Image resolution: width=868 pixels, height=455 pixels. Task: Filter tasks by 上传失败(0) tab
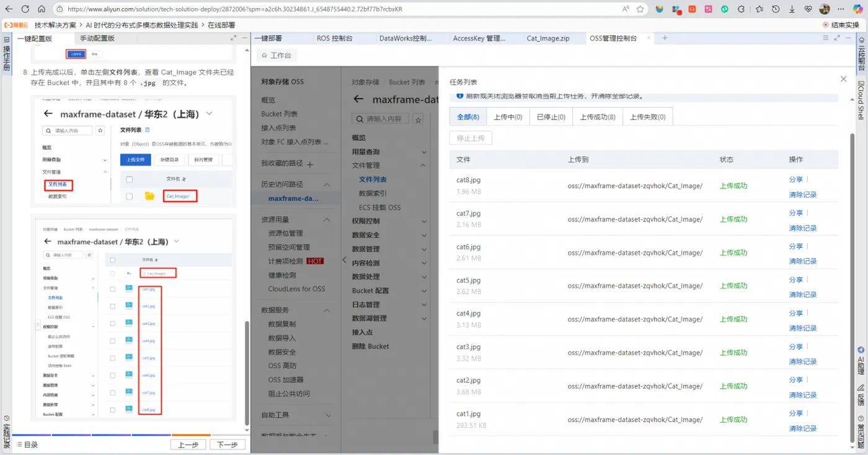pos(648,117)
